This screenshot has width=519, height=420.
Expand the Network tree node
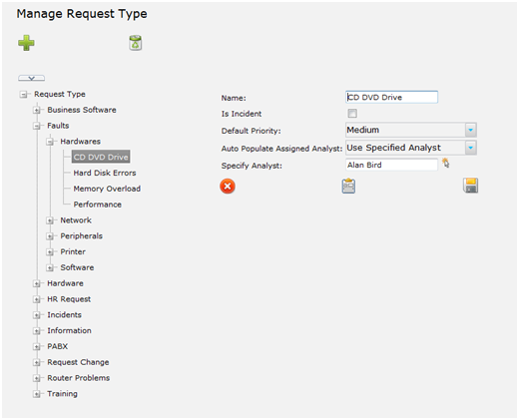click(x=50, y=220)
